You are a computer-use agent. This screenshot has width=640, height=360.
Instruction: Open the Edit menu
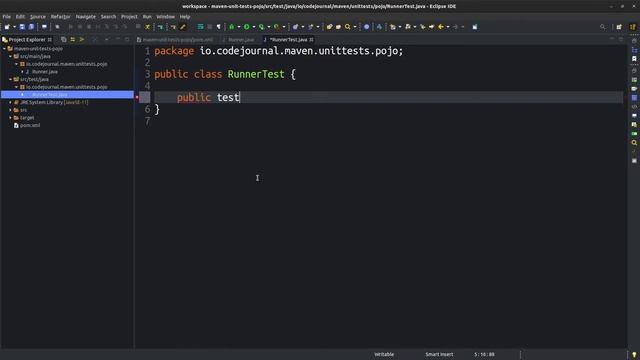tap(20, 17)
